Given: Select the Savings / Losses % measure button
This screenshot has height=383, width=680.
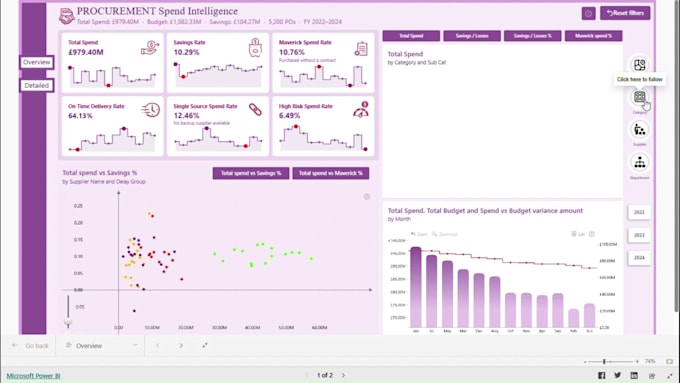Looking at the screenshot, I should point(533,36).
